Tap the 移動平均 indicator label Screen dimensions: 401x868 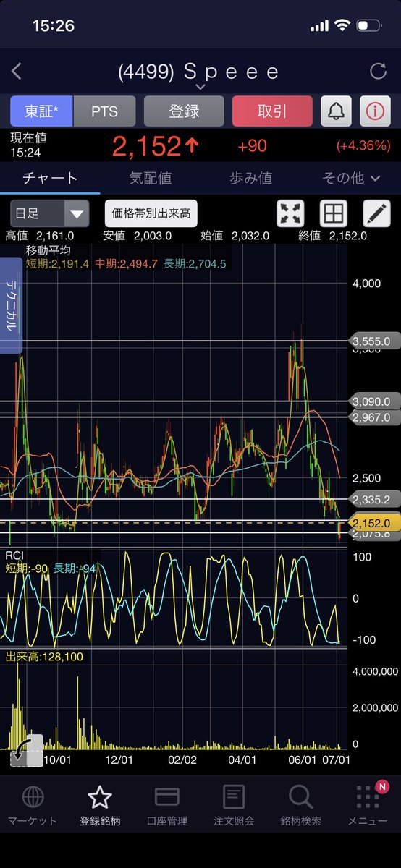pos(50,250)
